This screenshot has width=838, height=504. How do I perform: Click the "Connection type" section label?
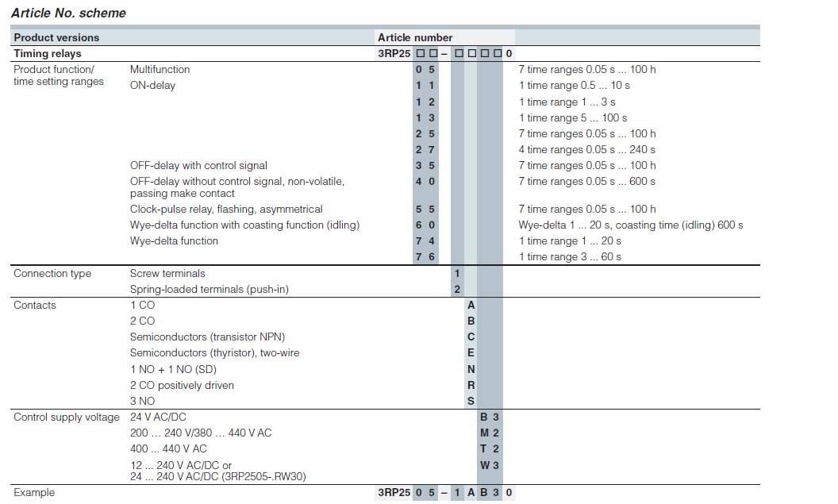tap(52, 274)
